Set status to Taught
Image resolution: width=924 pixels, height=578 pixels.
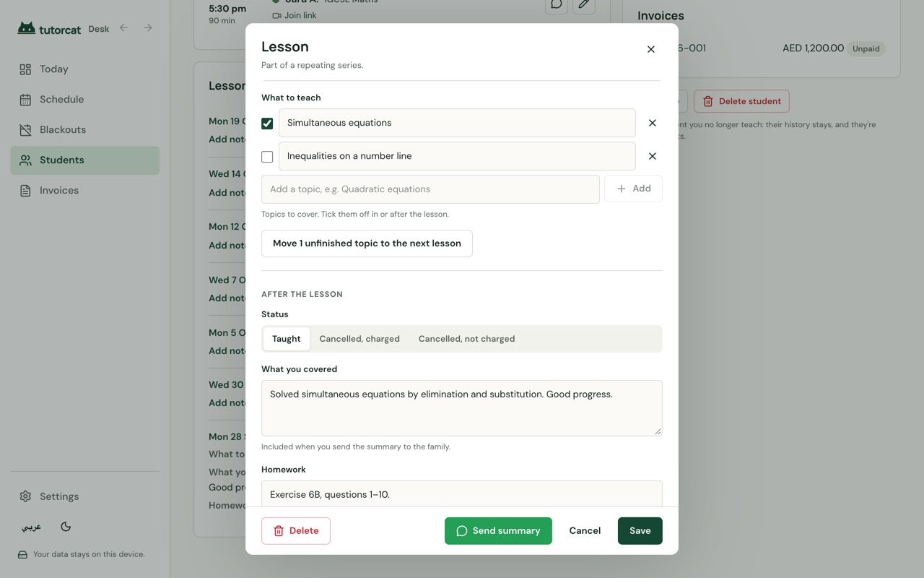click(x=287, y=339)
